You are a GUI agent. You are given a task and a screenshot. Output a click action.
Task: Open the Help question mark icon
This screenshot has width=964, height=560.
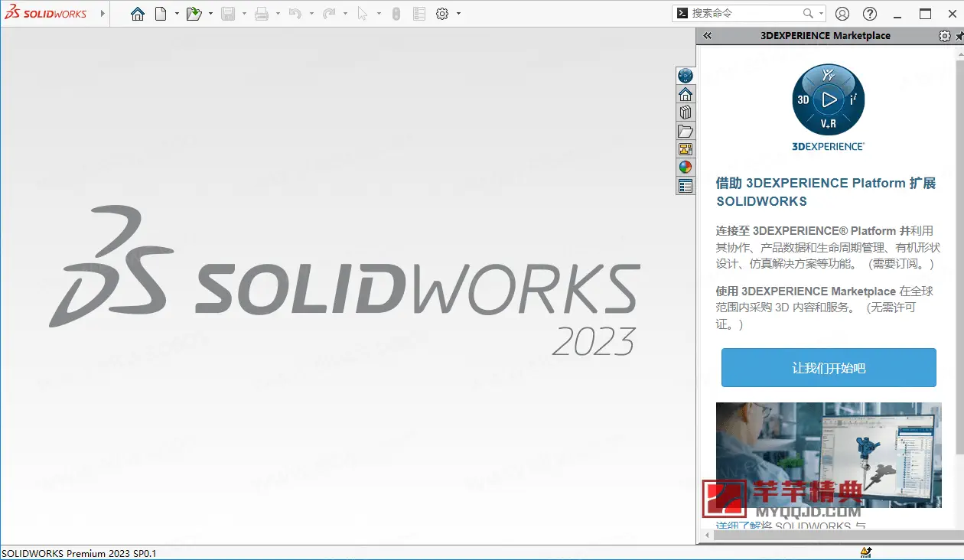click(x=870, y=14)
